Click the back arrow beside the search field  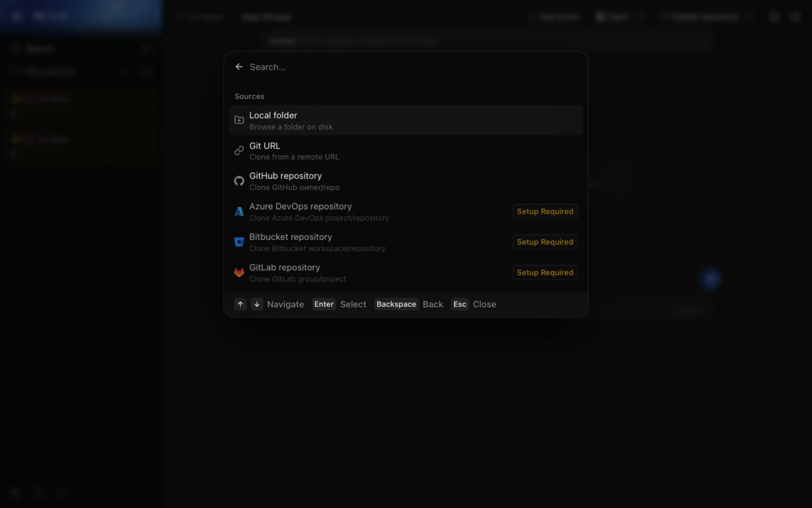tap(239, 67)
